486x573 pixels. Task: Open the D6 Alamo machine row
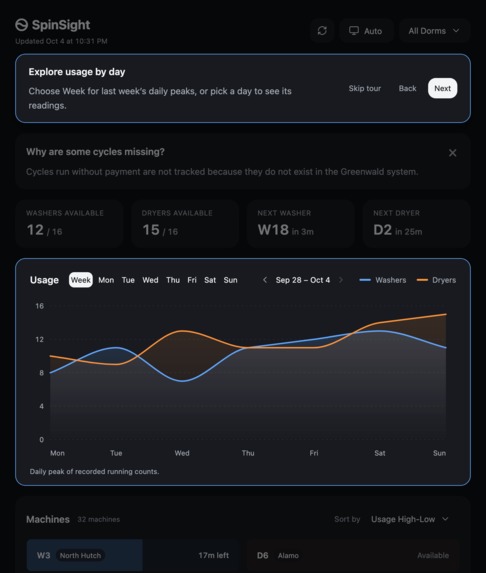(x=353, y=555)
